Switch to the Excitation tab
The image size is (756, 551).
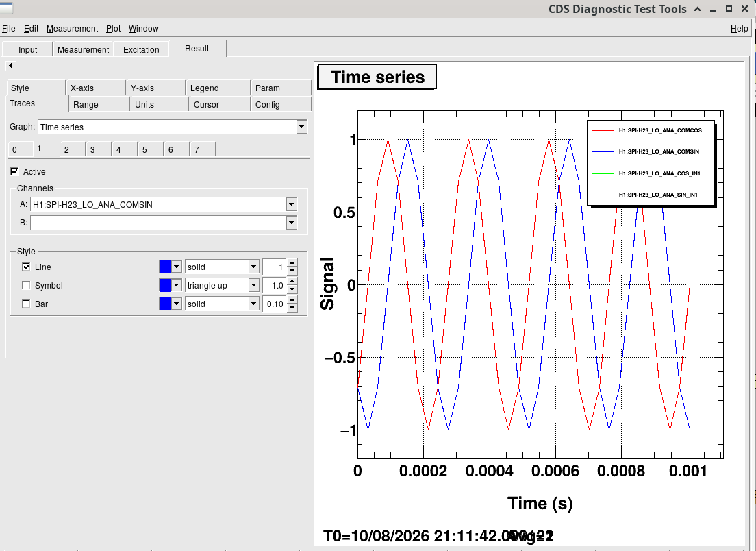point(141,50)
